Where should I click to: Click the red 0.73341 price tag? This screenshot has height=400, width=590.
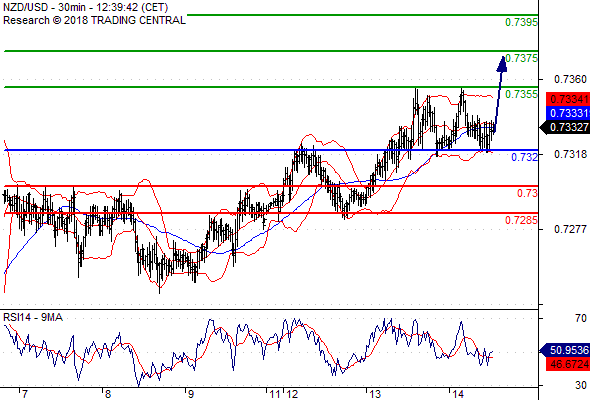[x=568, y=99]
